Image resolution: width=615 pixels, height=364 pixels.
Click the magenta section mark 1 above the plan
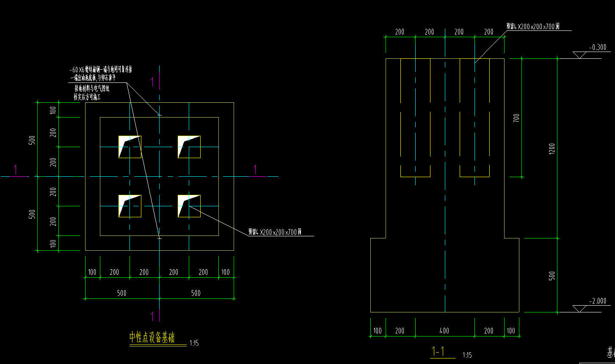pos(152,82)
